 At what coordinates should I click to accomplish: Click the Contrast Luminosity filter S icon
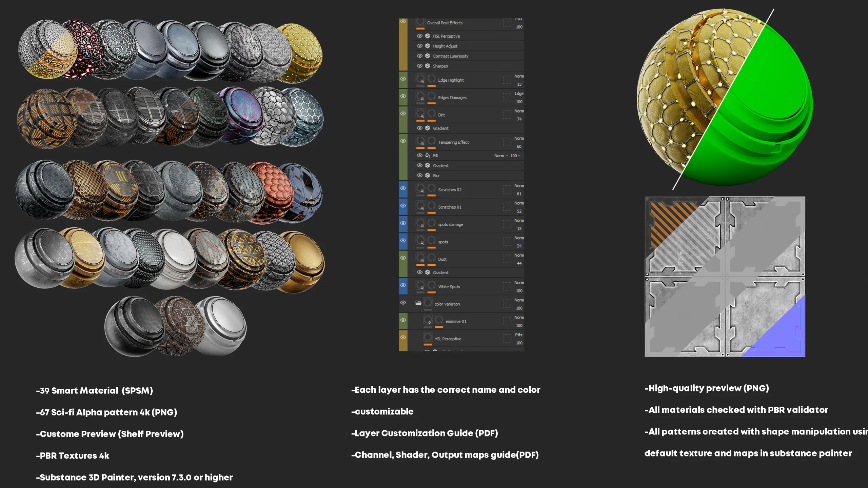[427, 56]
